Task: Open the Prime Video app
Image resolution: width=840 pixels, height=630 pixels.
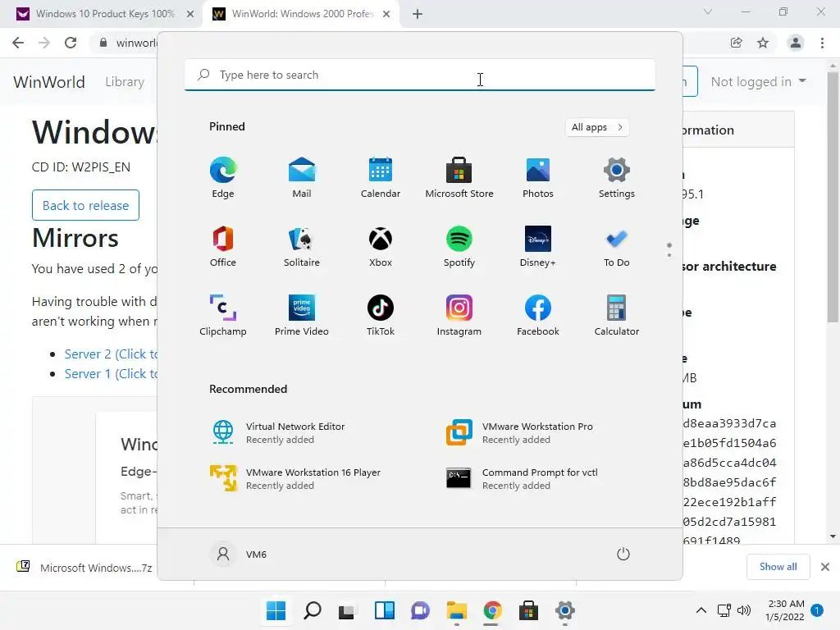Action: pos(302,315)
